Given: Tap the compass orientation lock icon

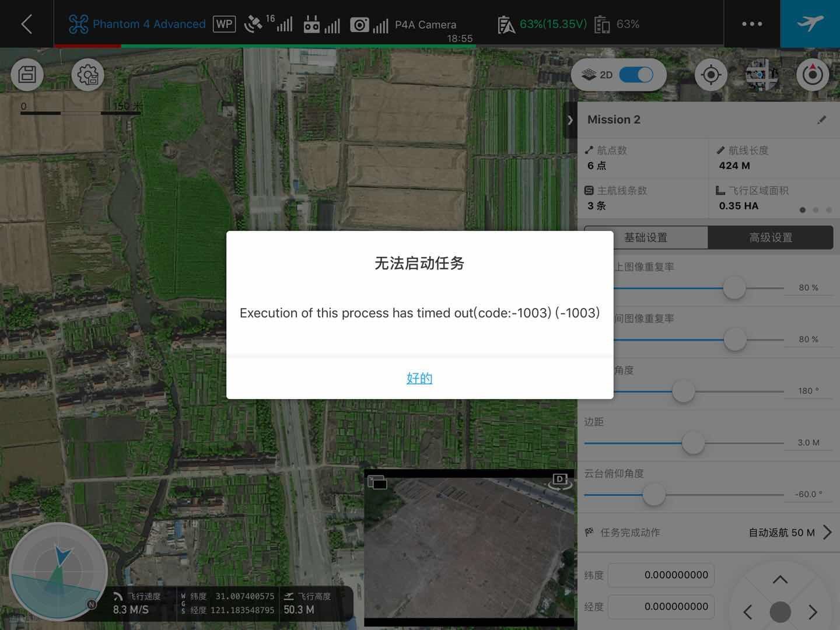Looking at the screenshot, I should point(813,75).
